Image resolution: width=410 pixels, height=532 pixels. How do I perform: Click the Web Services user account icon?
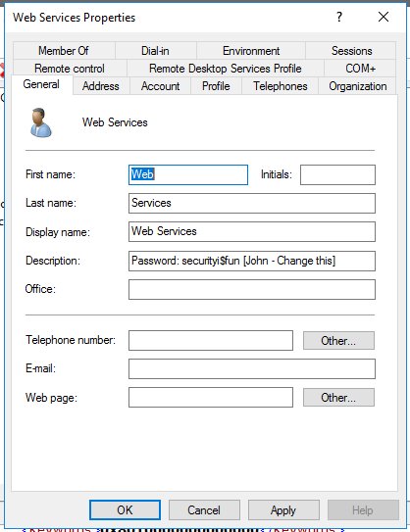pyautogui.click(x=41, y=122)
